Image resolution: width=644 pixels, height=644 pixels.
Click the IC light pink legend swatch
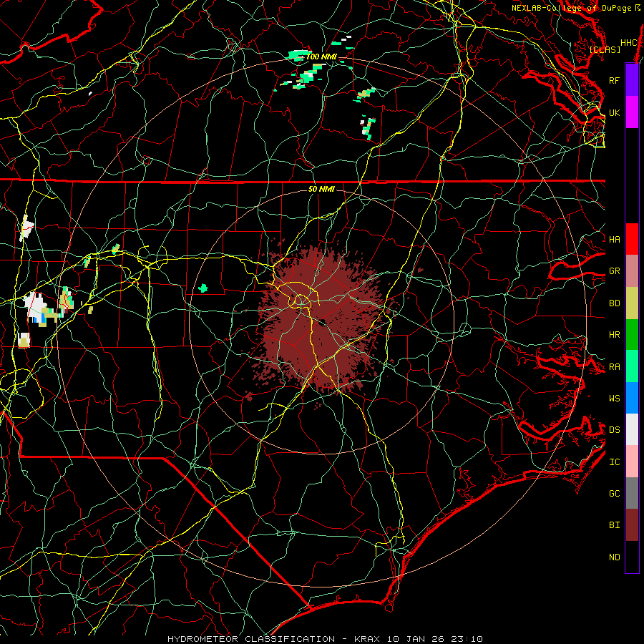[x=632, y=462]
